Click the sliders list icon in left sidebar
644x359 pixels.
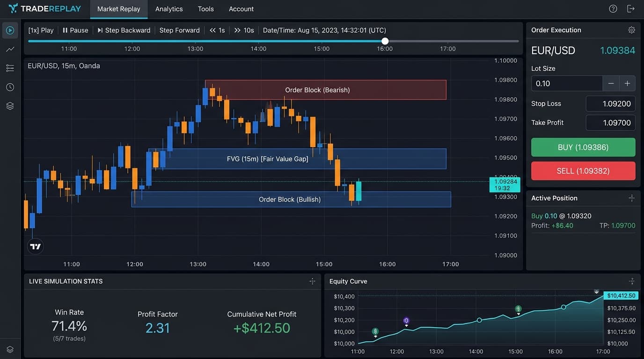pos(10,68)
